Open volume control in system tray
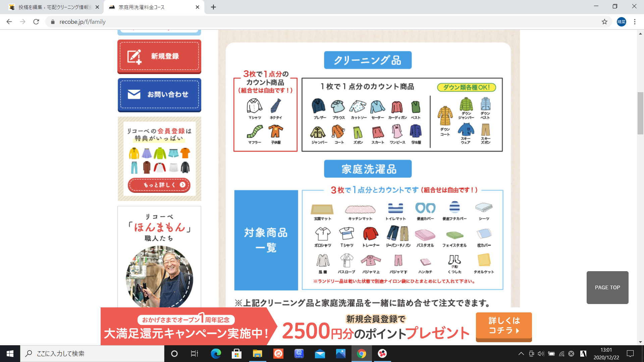The image size is (644, 362). click(x=541, y=354)
